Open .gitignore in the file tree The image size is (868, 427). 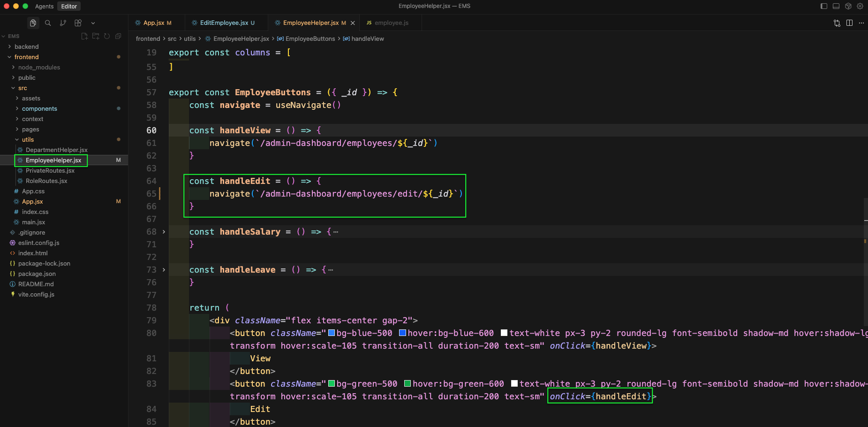(64, 233)
